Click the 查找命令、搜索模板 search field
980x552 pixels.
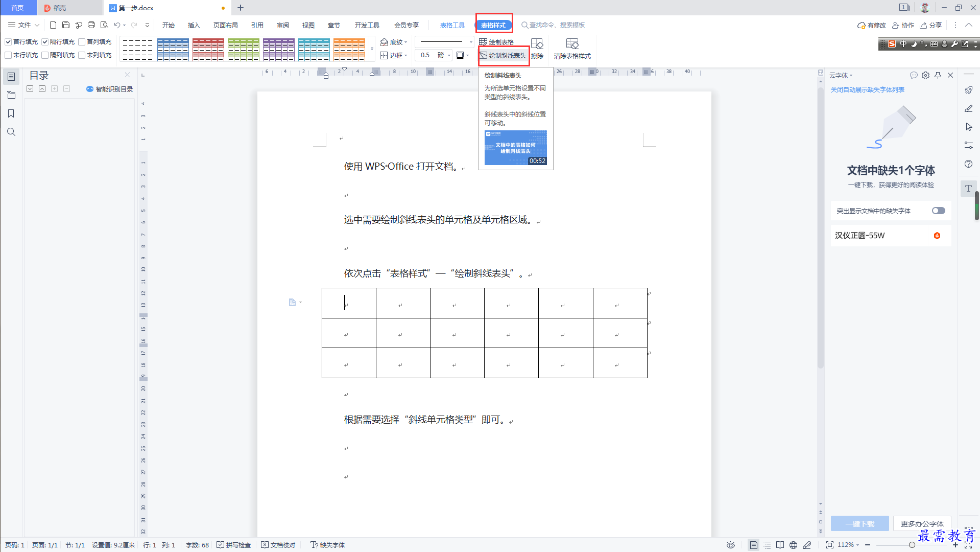553,25
